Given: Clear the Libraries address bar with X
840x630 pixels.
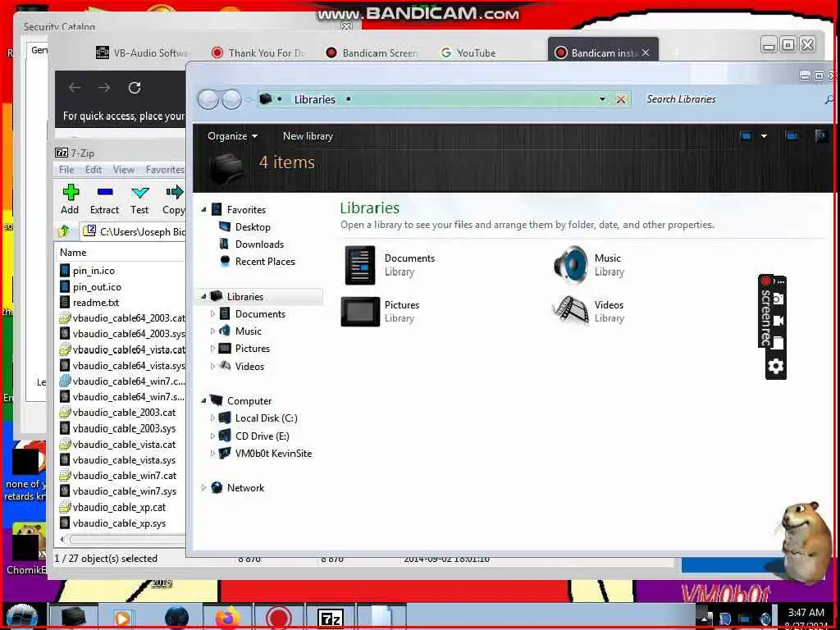Looking at the screenshot, I should pyautogui.click(x=621, y=99).
